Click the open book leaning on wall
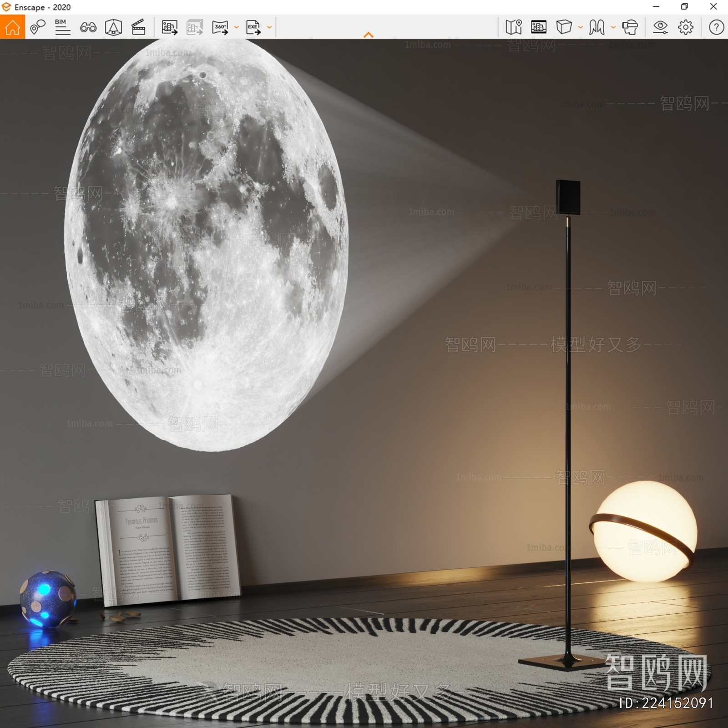 point(168,550)
